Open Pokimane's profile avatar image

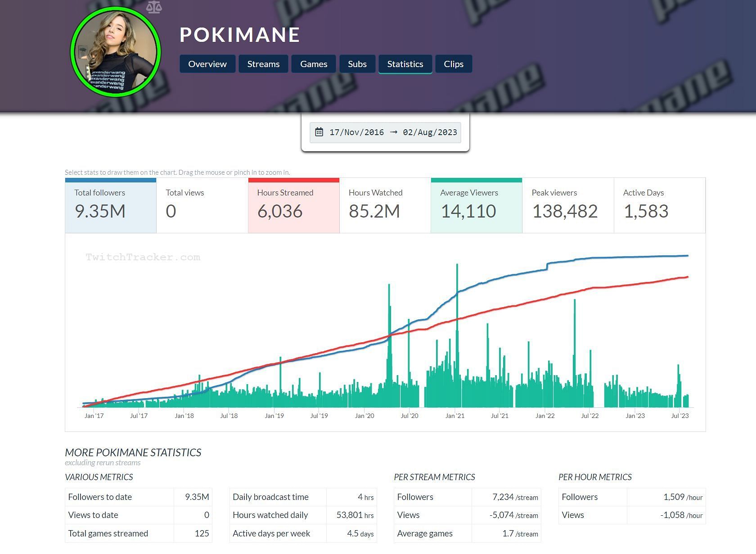[116, 52]
